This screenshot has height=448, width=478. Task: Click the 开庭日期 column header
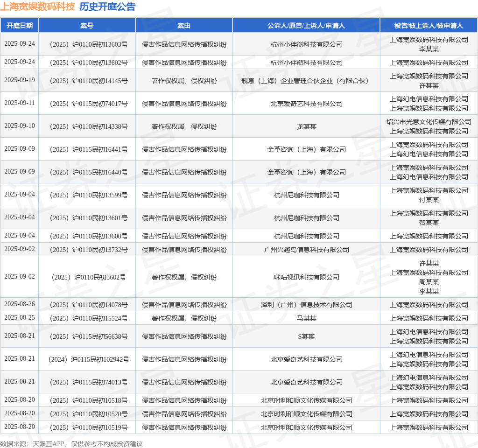pos(20,26)
